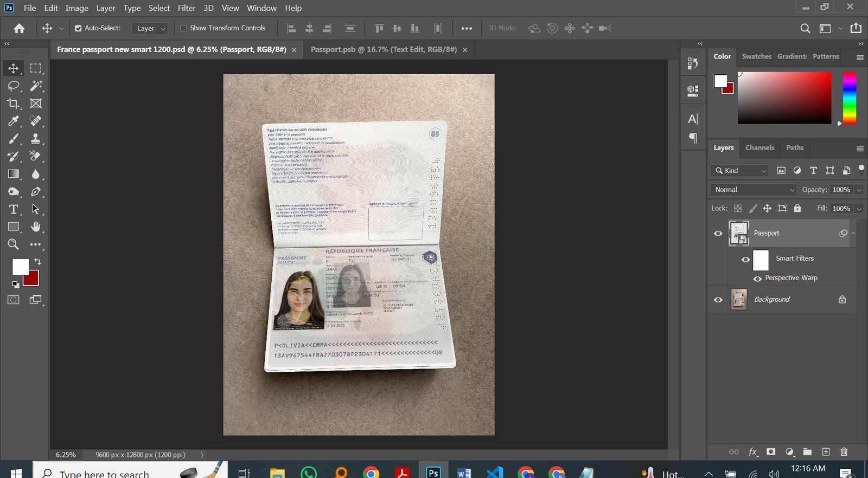The height and width of the screenshot is (478, 868).
Task: Switch to the Channels tab
Action: pos(759,147)
